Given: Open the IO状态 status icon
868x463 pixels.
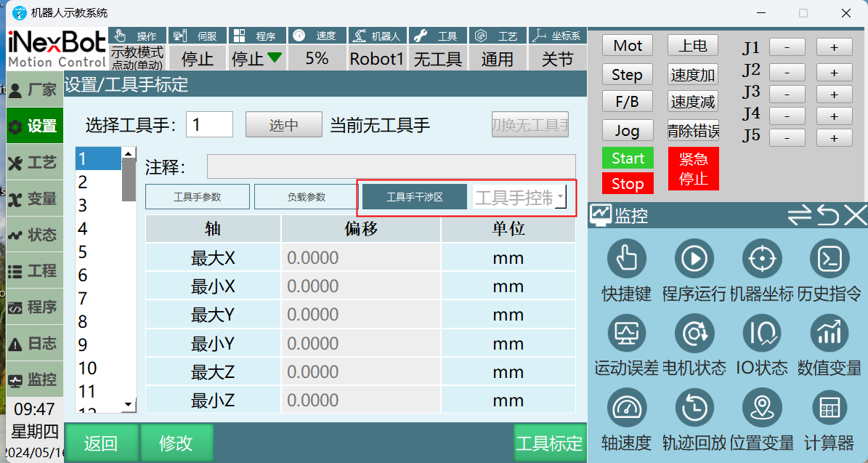Looking at the screenshot, I should tap(761, 334).
